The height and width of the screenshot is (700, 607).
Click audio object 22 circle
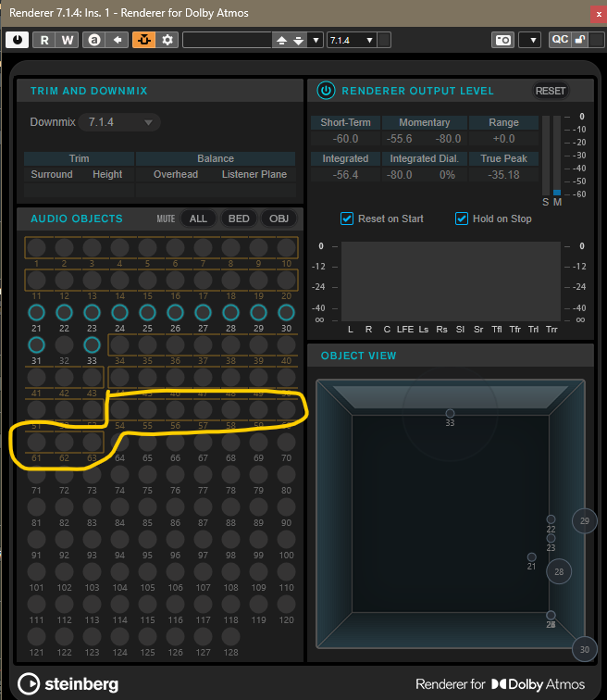click(x=64, y=313)
